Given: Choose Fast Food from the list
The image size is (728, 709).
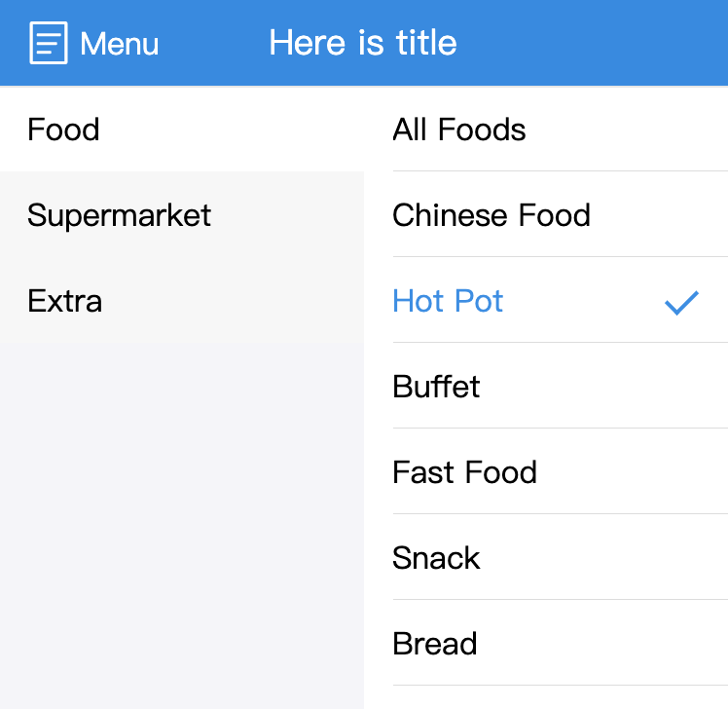Looking at the screenshot, I should point(464,472).
